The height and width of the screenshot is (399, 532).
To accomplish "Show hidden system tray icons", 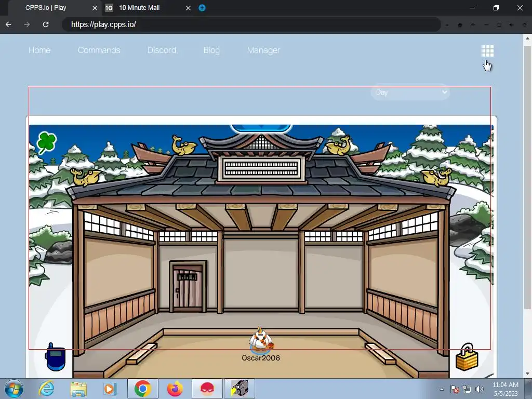I will pos(442,389).
